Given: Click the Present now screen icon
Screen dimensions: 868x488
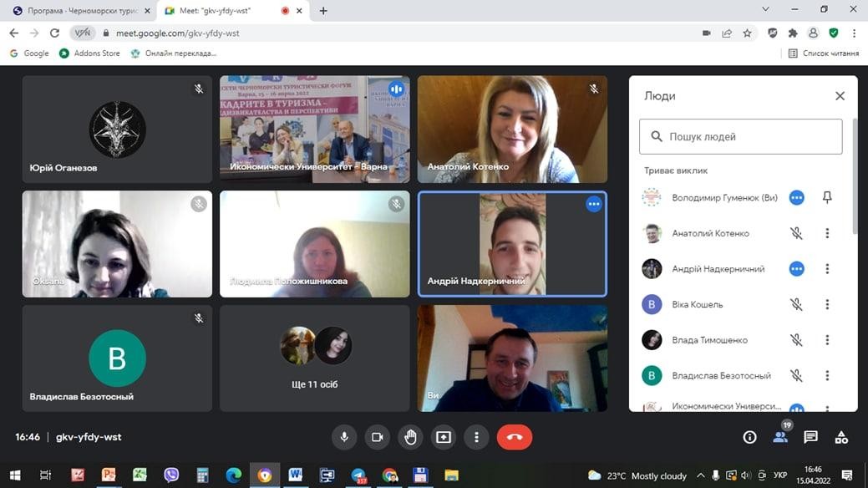Looking at the screenshot, I should coord(444,437).
